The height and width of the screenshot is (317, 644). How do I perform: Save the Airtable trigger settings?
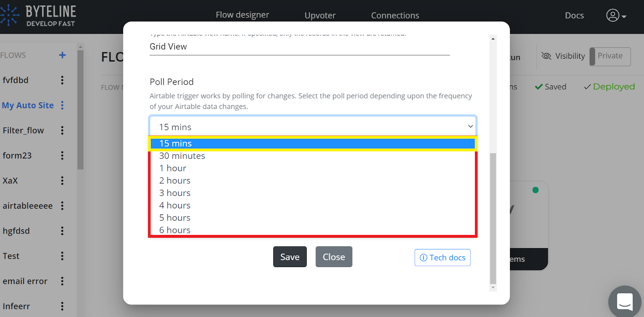coord(290,257)
